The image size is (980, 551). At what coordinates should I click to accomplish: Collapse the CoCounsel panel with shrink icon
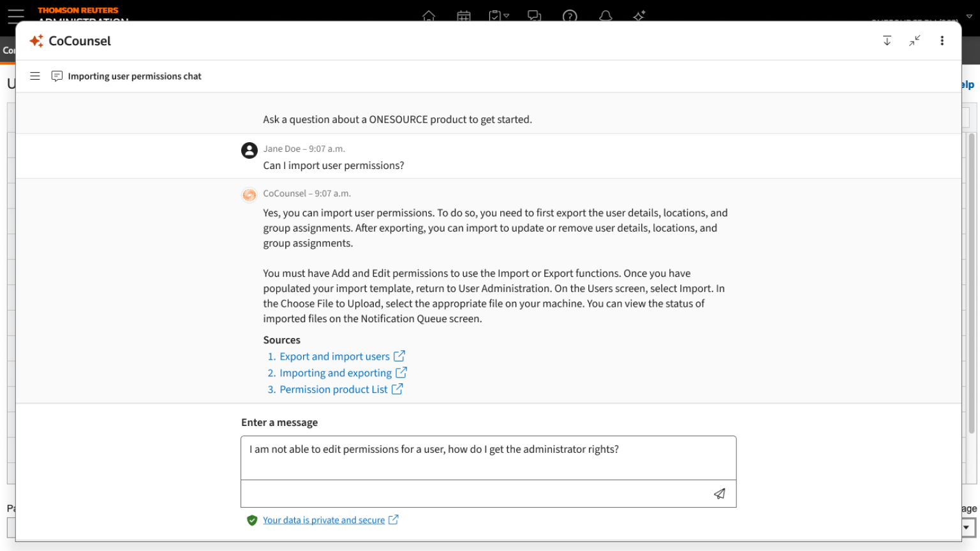[914, 41]
